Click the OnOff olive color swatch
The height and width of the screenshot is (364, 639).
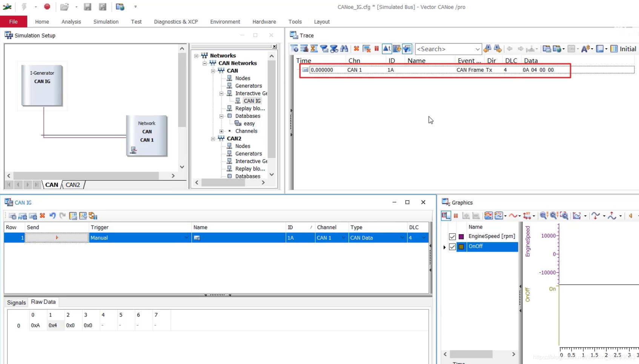click(461, 247)
